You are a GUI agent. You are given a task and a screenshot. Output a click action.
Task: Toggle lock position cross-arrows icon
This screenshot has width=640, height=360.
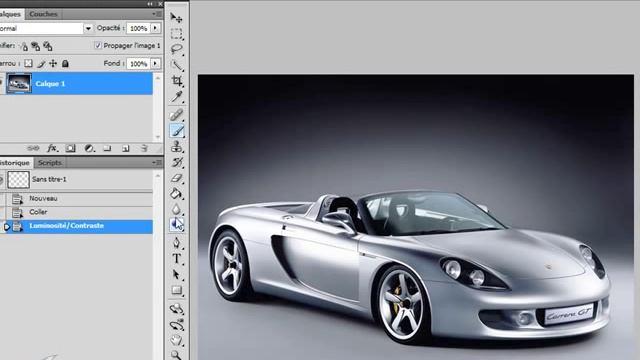pyautogui.click(x=53, y=63)
